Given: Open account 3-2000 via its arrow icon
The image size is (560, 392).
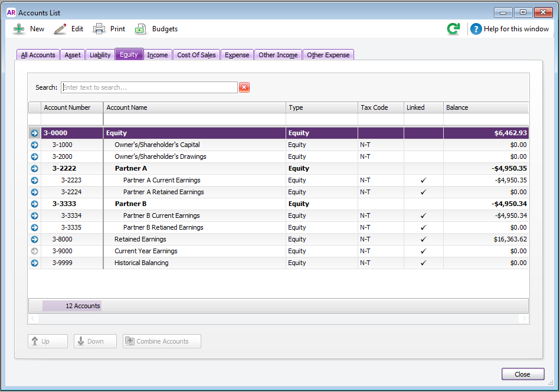Looking at the screenshot, I should tap(34, 156).
